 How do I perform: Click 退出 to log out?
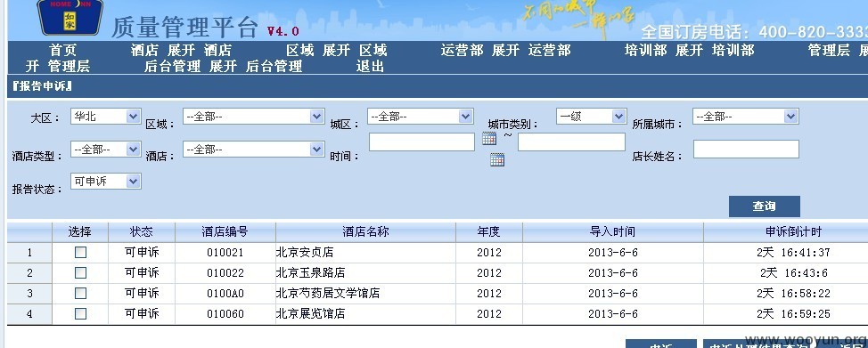tap(370, 67)
